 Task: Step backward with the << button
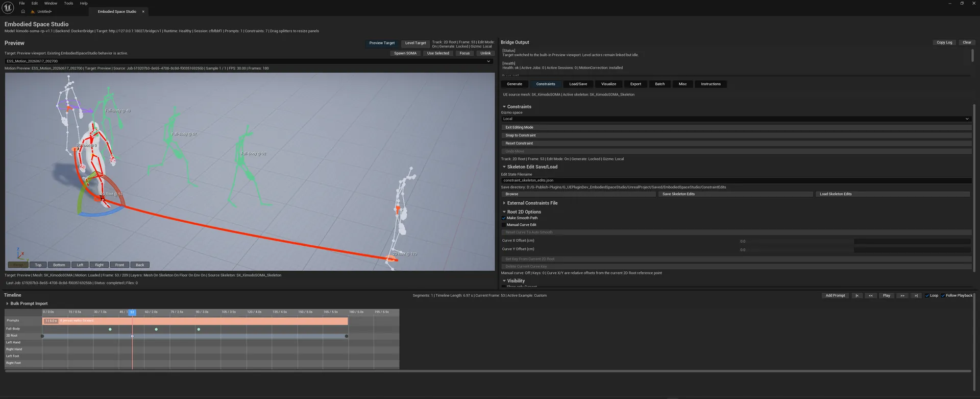(871, 295)
